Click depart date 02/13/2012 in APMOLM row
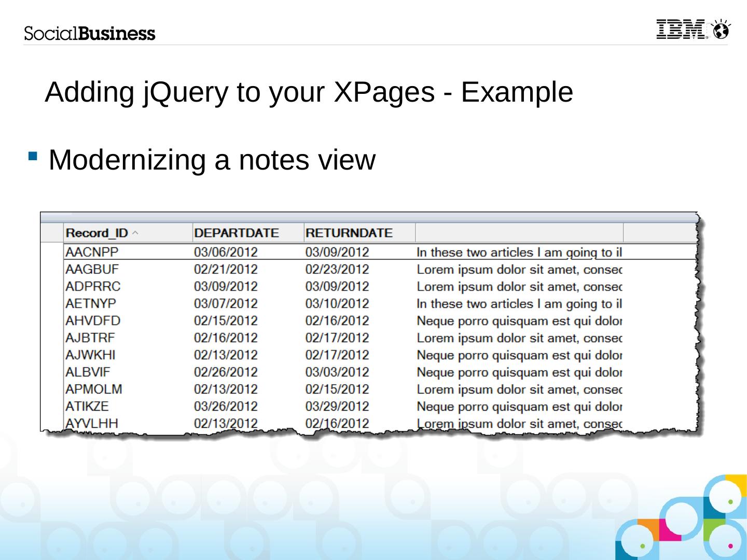Screen dimensions: 747x560 [x=226, y=389]
